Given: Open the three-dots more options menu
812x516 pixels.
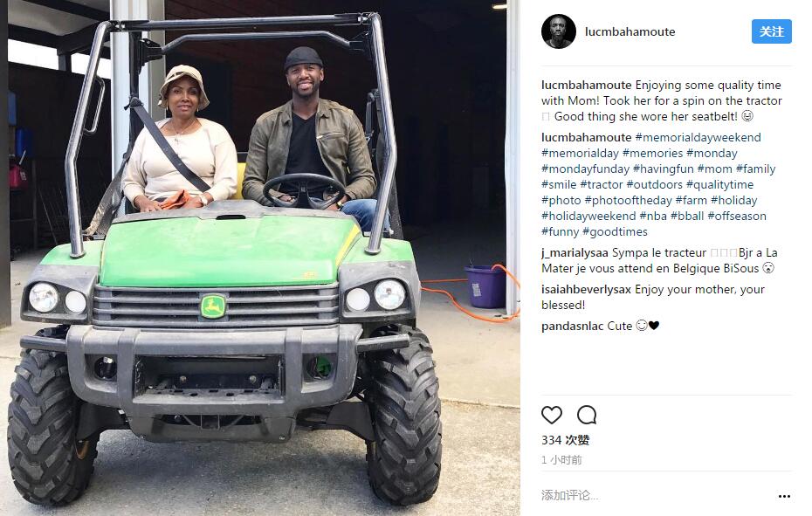Looking at the screenshot, I should (784, 496).
